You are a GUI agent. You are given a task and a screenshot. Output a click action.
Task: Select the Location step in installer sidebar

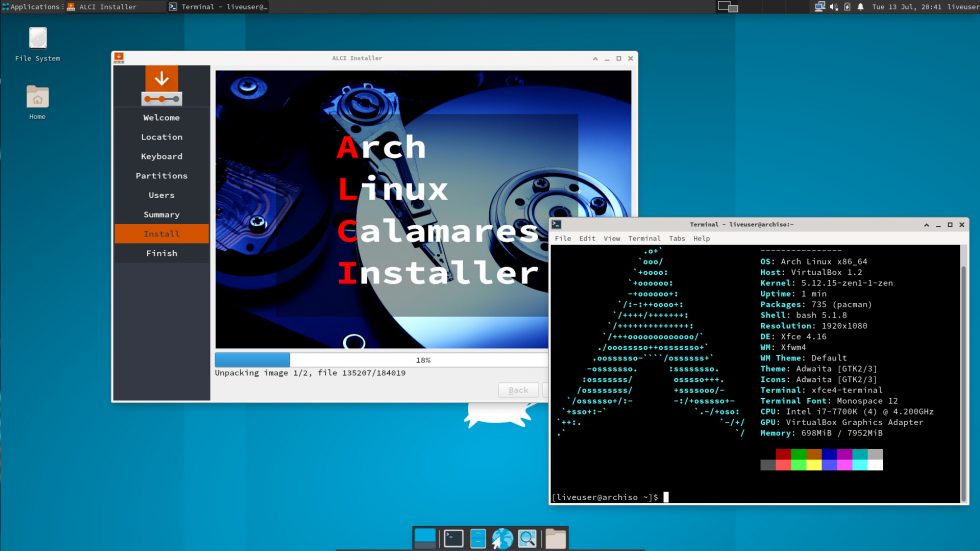[x=161, y=137]
